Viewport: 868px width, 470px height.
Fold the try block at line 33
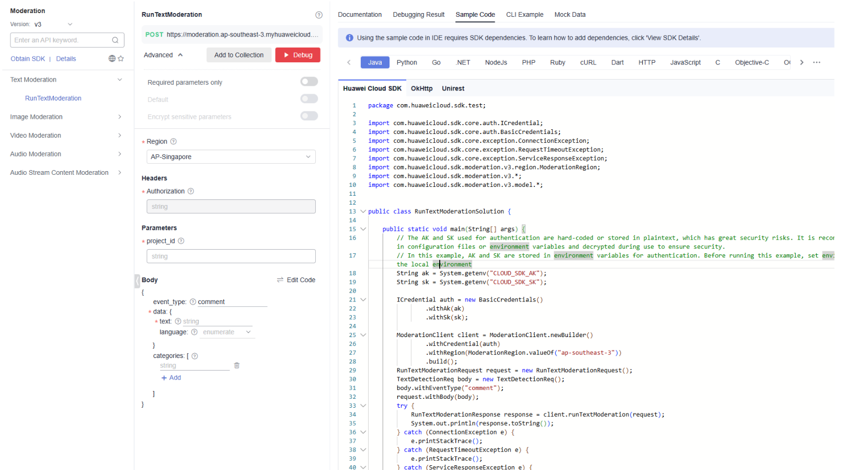click(x=363, y=406)
